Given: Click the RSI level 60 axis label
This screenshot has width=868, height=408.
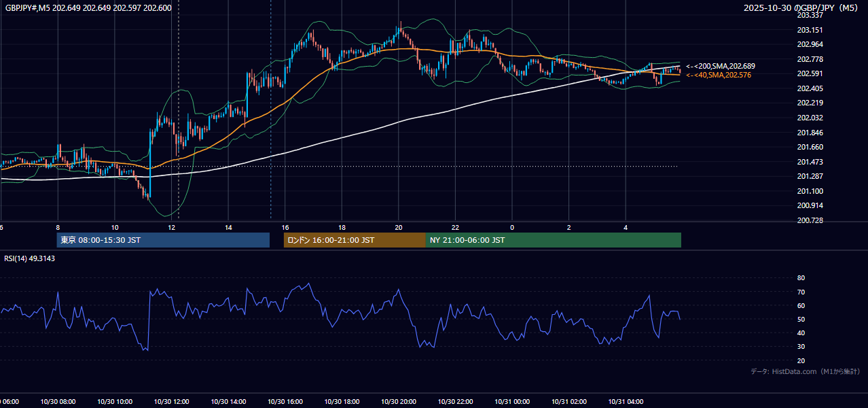Looking at the screenshot, I should pos(801,305).
